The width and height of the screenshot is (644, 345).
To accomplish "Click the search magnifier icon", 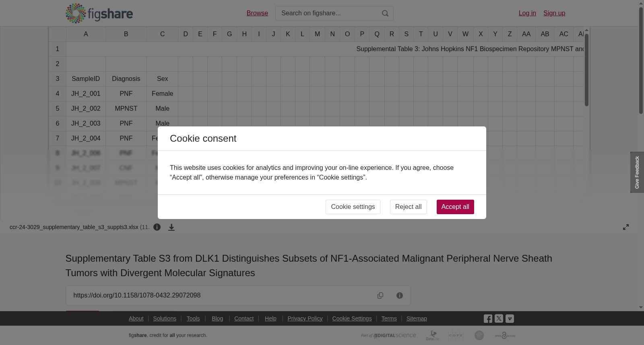I will pyautogui.click(x=385, y=13).
